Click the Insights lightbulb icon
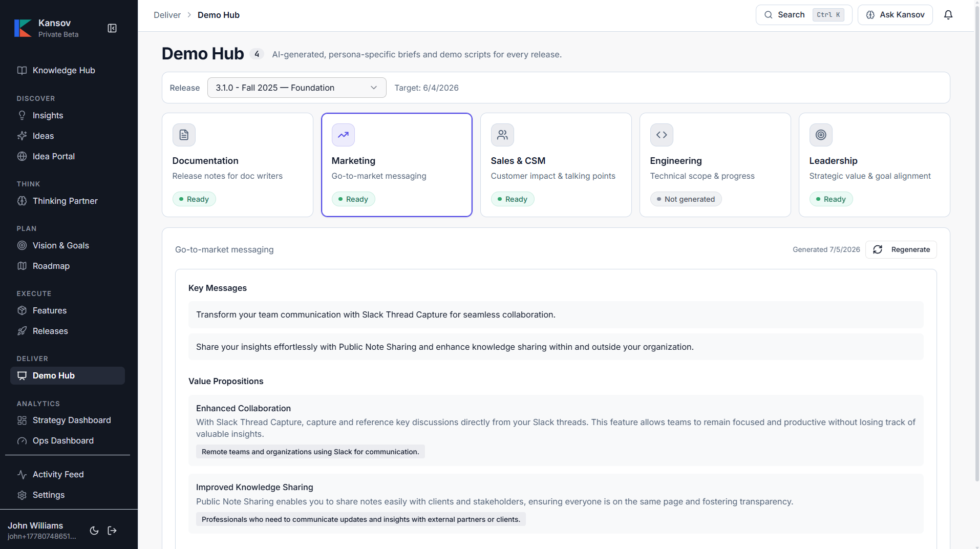This screenshot has width=980, height=549. 22,116
